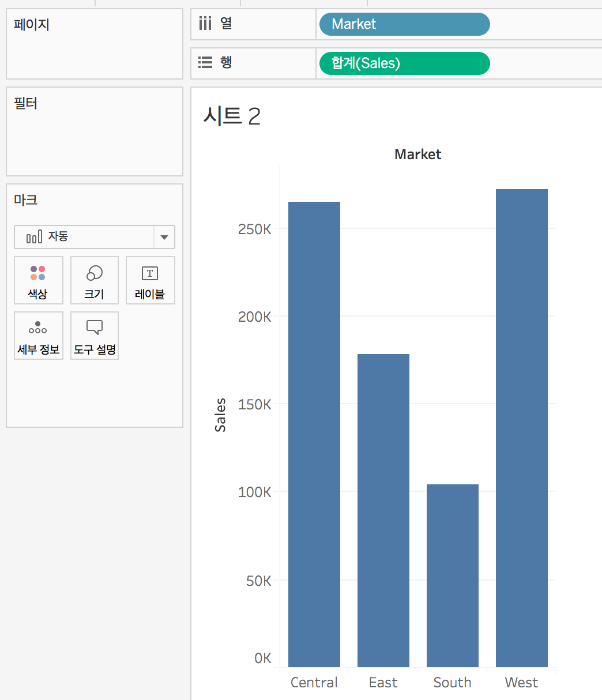Select the South bar in the chart

pos(453,575)
